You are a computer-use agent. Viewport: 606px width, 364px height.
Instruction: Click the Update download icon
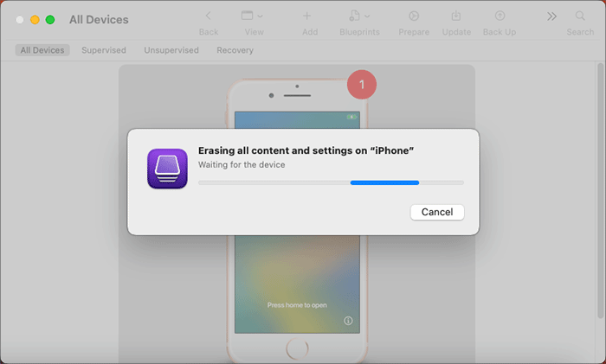click(x=456, y=16)
